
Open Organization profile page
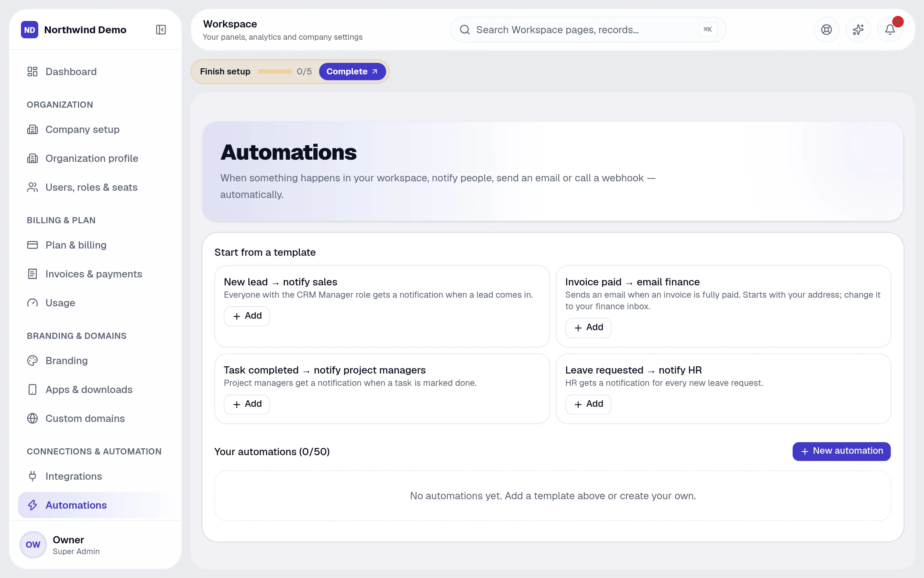coord(95,158)
